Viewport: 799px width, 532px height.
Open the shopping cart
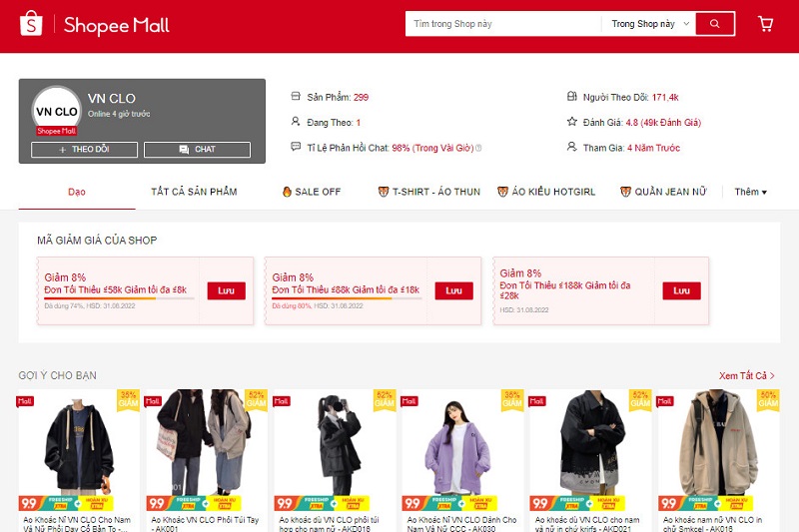pyautogui.click(x=766, y=24)
